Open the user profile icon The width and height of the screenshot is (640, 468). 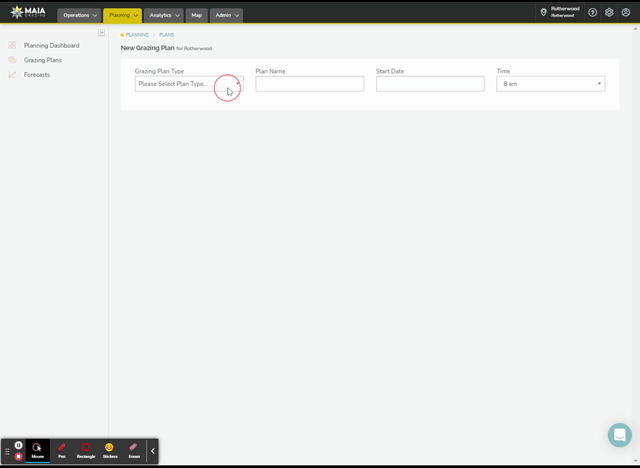pos(625,13)
